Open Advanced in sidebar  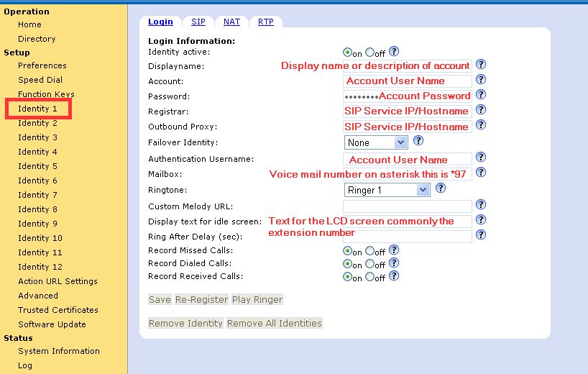click(38, 295)
